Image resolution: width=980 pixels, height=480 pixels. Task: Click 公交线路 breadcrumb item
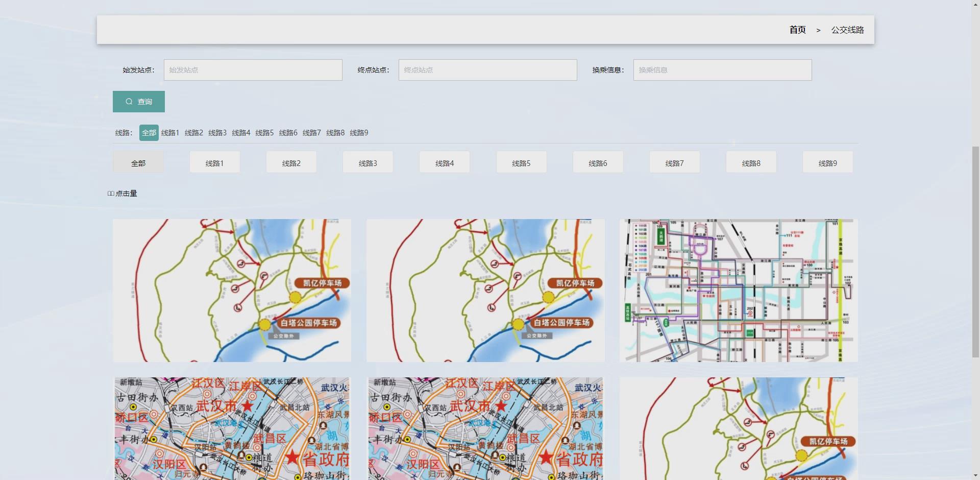click(847, 30)
